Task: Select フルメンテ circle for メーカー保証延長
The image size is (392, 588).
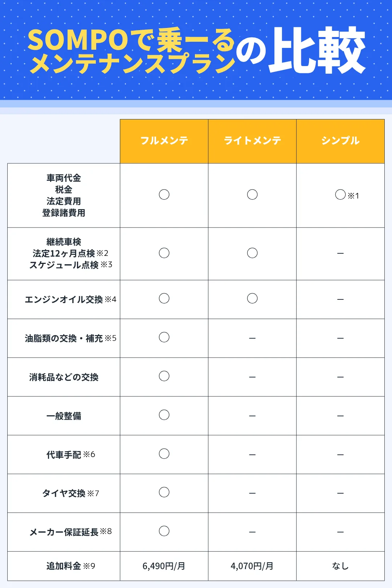Action: (164, 531)
